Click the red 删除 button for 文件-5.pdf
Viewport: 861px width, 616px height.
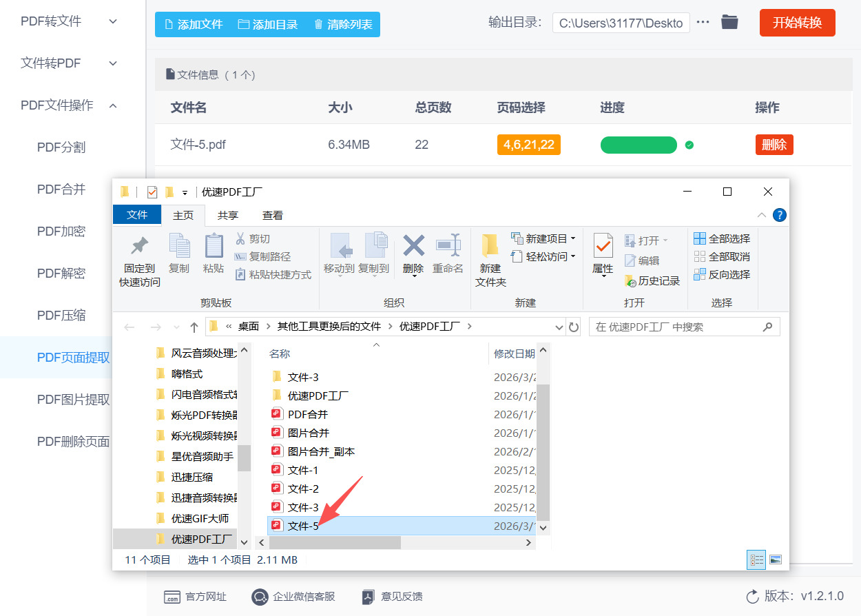[774, 145]
